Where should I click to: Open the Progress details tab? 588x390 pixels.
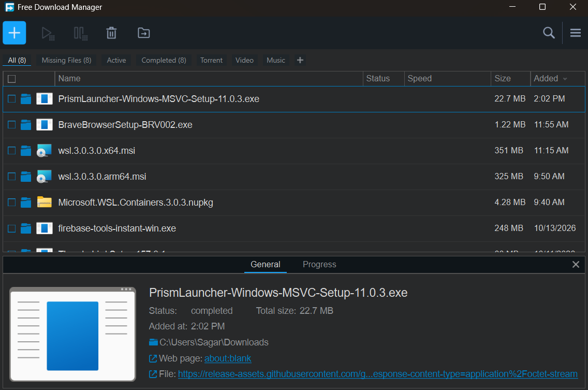tap(319, 264)
